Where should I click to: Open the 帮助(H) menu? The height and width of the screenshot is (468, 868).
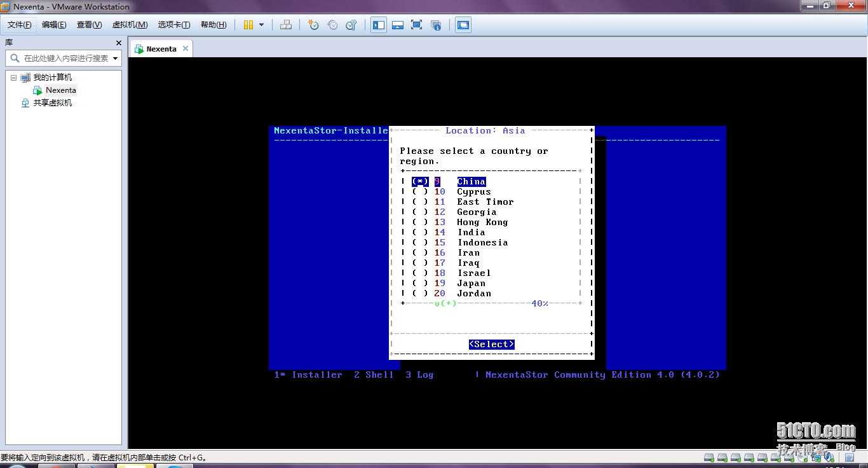pyautogui.click(x=214, y=25)
